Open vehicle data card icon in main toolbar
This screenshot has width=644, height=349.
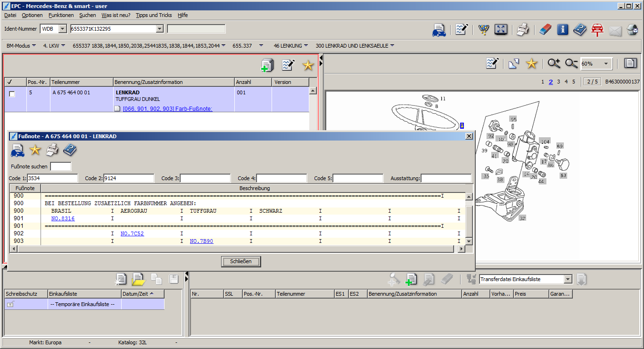439,30
